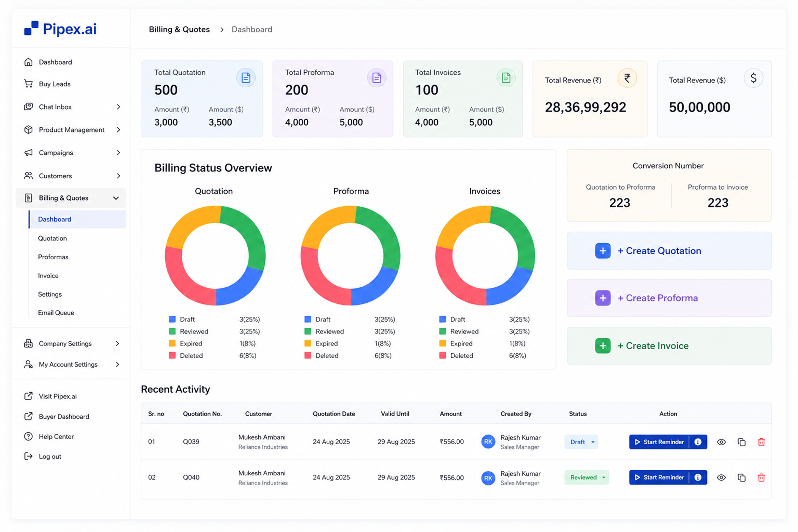This screenshot has width=798, height=532.
Task: Click the trash icon for Q039
Action: (761, 442)
